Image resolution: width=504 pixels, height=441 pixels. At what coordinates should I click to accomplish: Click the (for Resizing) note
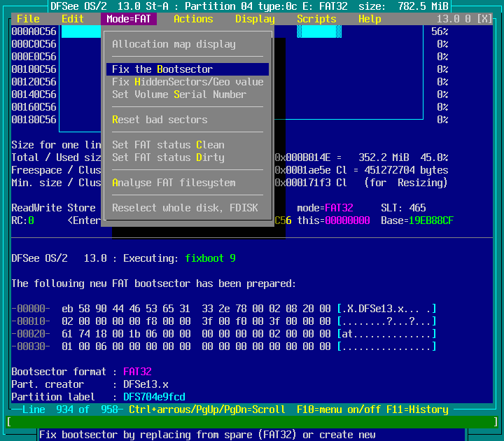[x=406, y=183]
